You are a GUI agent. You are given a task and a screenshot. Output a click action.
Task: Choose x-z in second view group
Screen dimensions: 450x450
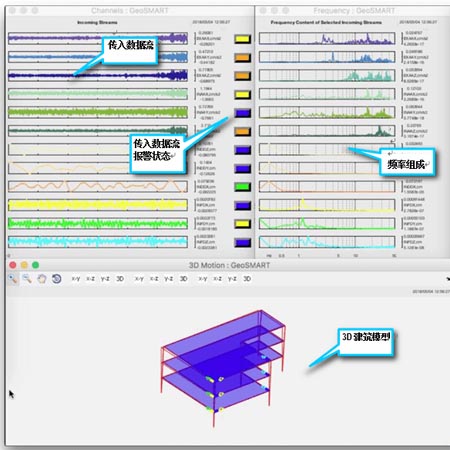click(154, 279)
